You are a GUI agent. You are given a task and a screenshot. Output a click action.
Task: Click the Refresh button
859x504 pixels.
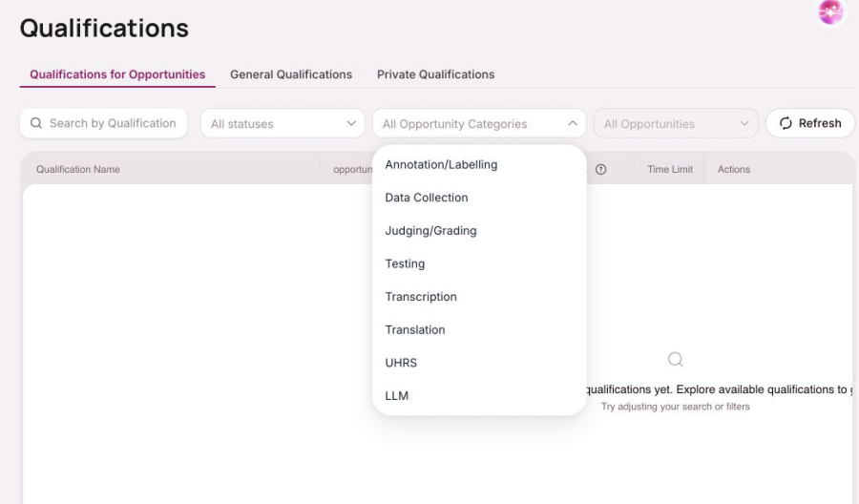click(x=809, y=123)
